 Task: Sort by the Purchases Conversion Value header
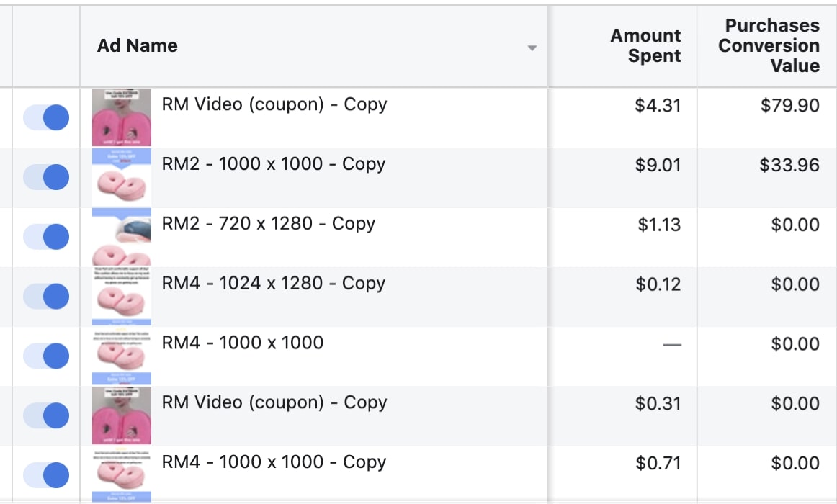pos(766,45)
